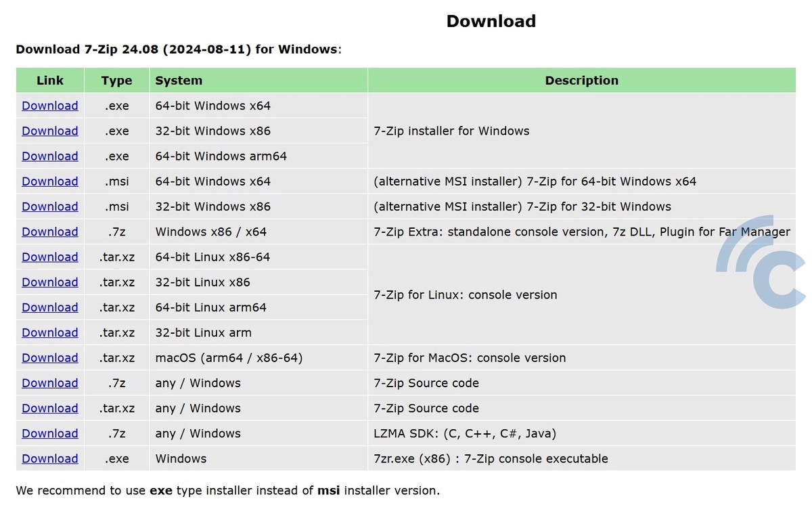The width and height of the screenshot is (812, 524).
Task: Download the .tar.xz 7-Zip Source code
Action: pos(50,408)
